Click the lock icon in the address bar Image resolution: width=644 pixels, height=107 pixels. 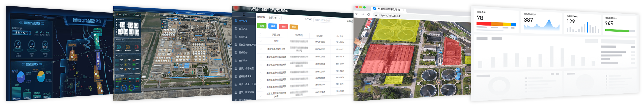(376, 15)
